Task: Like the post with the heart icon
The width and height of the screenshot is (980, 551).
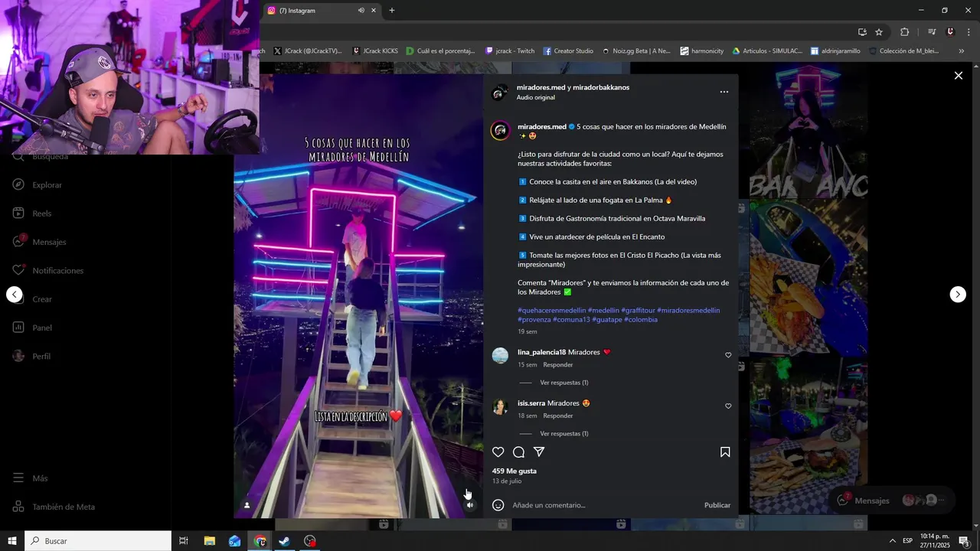Action: [x=498, y=452]
